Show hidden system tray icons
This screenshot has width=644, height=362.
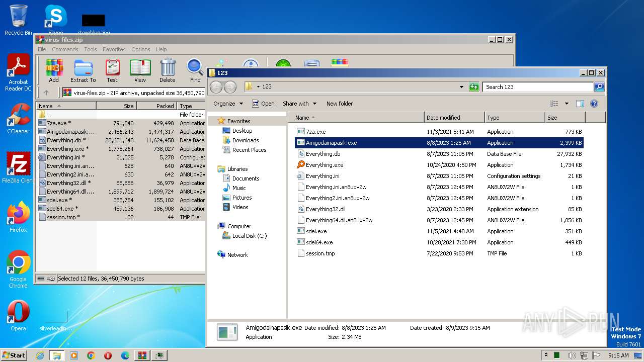(x=546, y=355)
